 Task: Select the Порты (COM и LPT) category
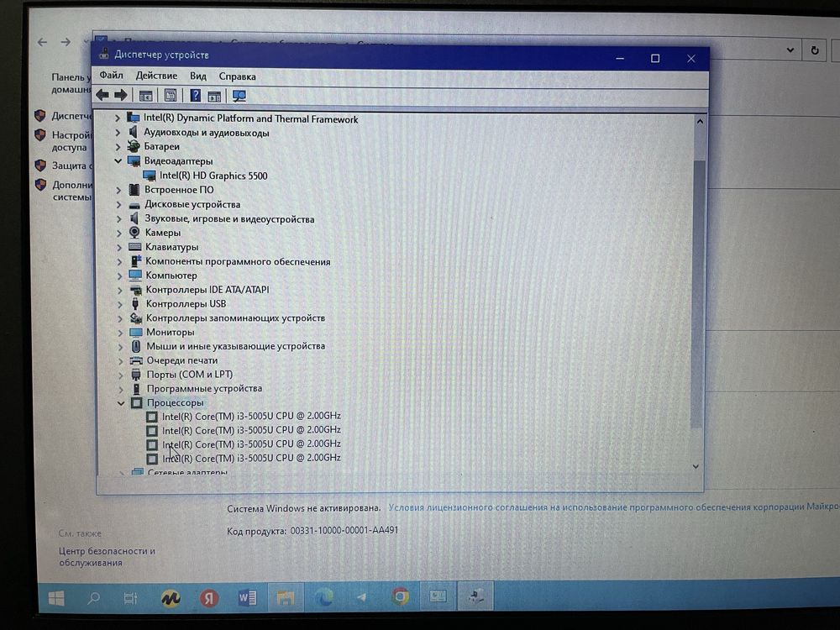point(190,375)
